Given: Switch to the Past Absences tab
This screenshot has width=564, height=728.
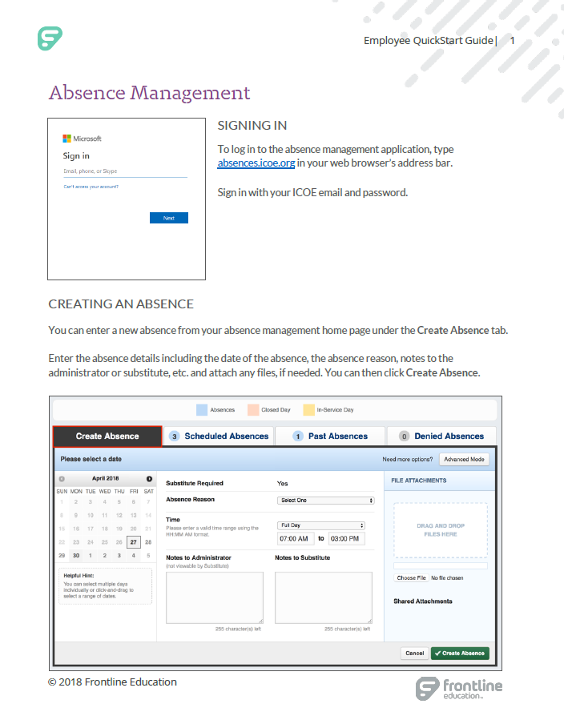Looking at the screenshot, I should pos(330,436).
